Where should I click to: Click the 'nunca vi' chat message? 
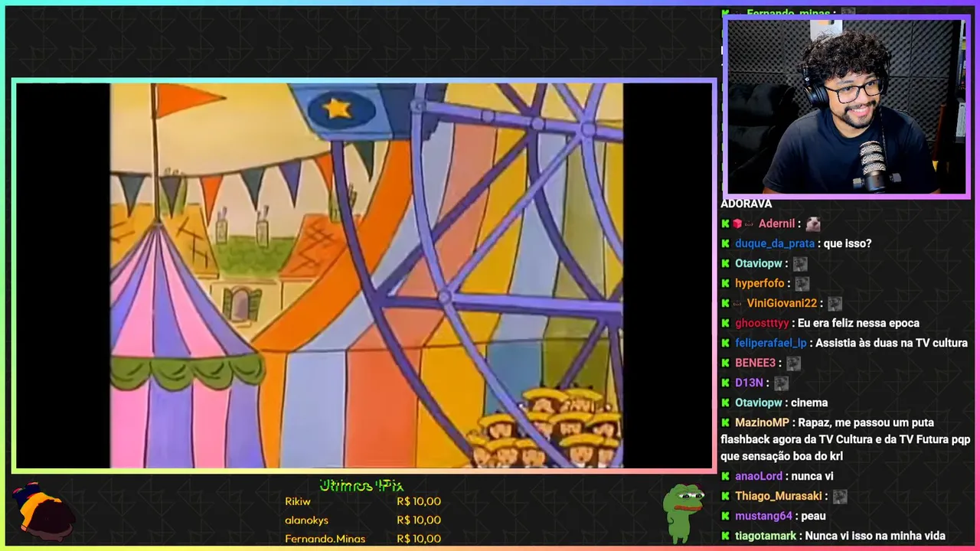[x=812, y=476]
